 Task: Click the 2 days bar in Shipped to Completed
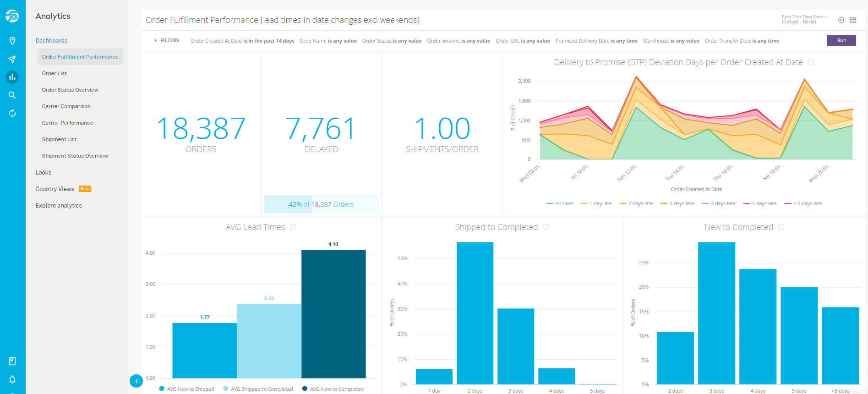(475, 313)
